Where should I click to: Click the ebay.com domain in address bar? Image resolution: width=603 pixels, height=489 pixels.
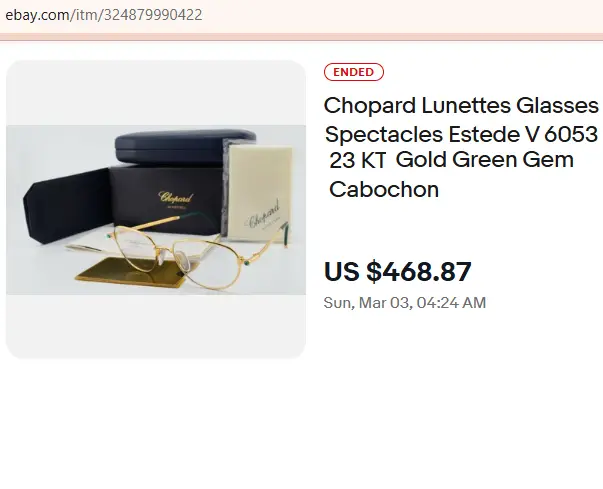point(37,15)
